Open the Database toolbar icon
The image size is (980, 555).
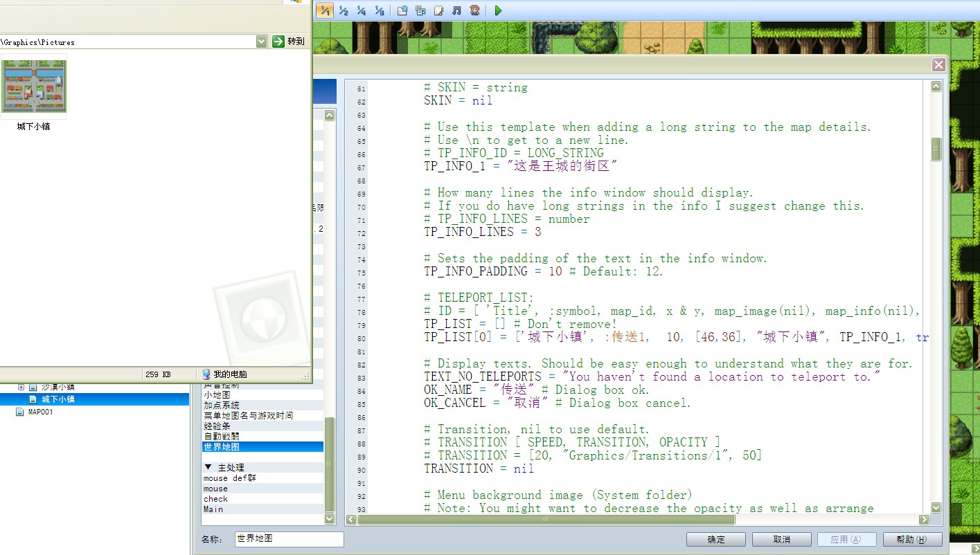tap(402, 10)
